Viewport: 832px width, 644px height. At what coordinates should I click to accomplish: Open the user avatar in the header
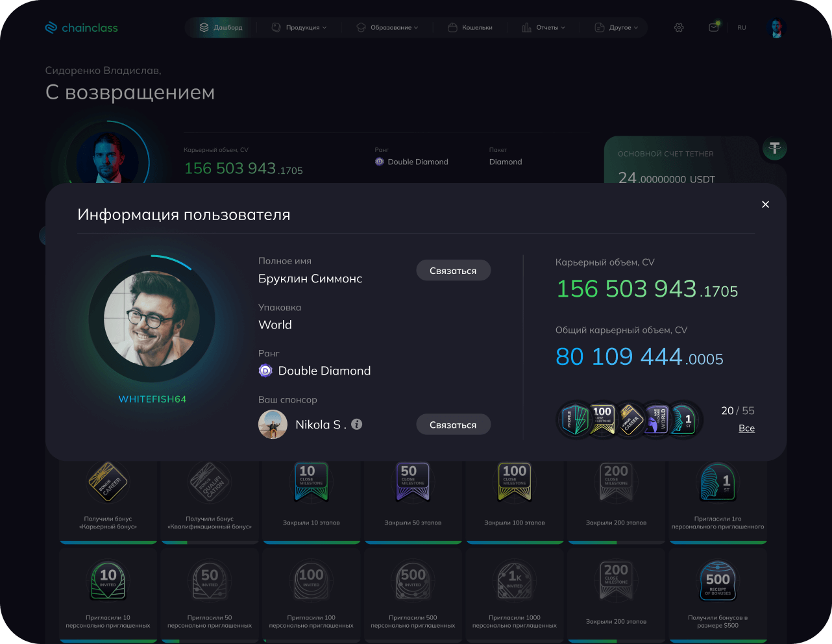coord(776,28)
